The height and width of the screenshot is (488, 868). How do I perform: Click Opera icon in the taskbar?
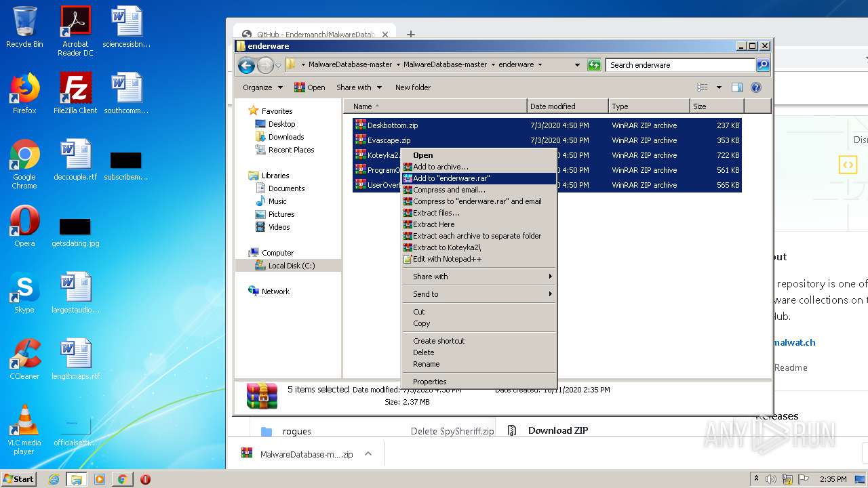click(145, 479)
